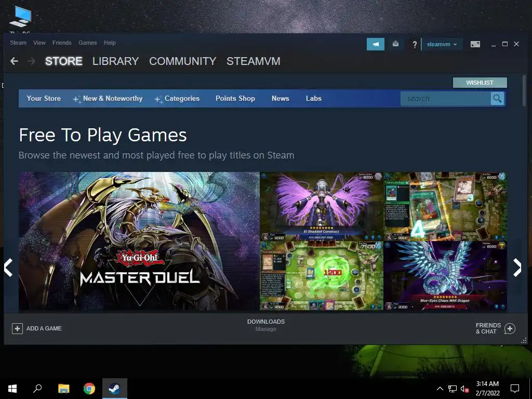
Task: Open the announcements megaphone icon
Action: [x=375, y=44]
